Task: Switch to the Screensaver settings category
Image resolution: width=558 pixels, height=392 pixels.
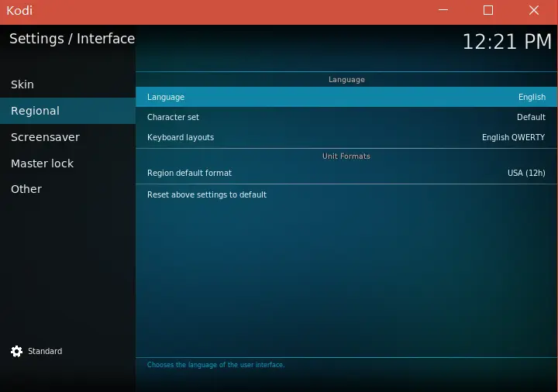Action: pyautogui.click(x=45, y=137)
